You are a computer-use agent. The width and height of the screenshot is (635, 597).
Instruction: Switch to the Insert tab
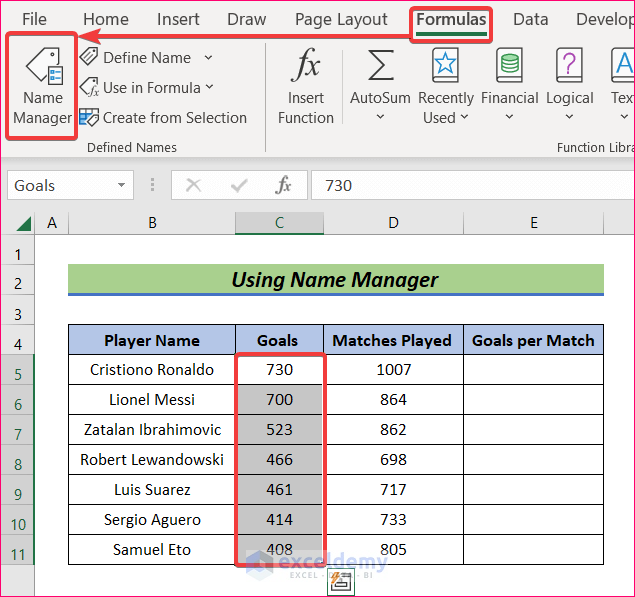[178, 20]
